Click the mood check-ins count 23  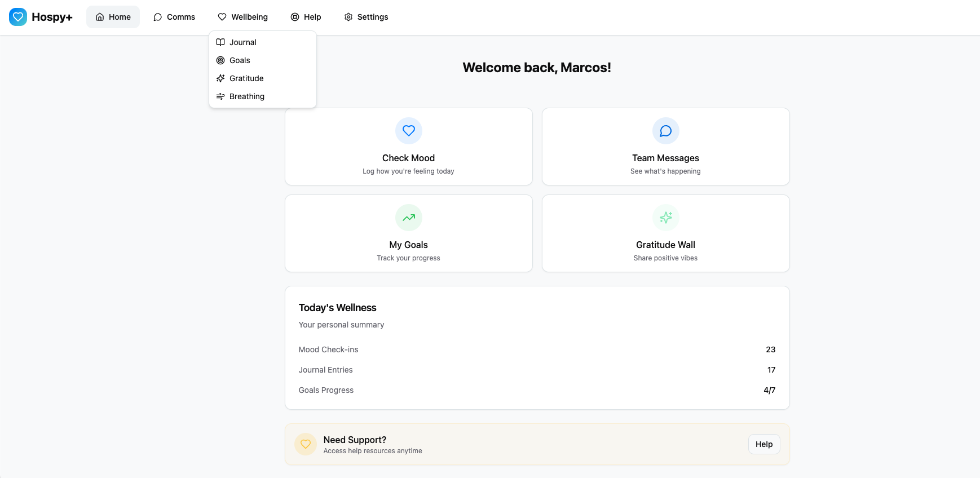[x=771, y=349]
